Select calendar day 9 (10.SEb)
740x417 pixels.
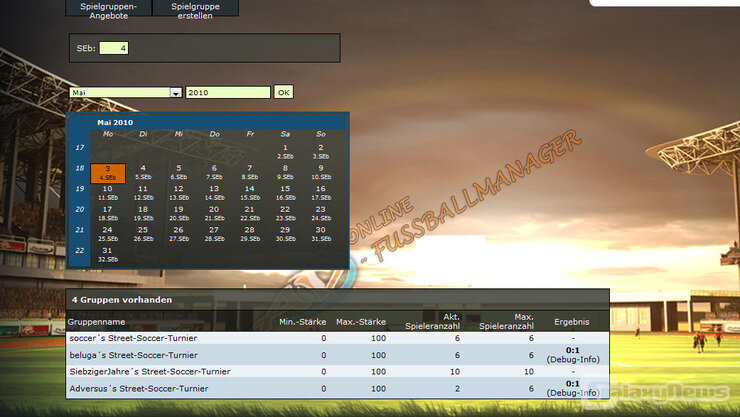pyautogui.click(x=321, y=172)
